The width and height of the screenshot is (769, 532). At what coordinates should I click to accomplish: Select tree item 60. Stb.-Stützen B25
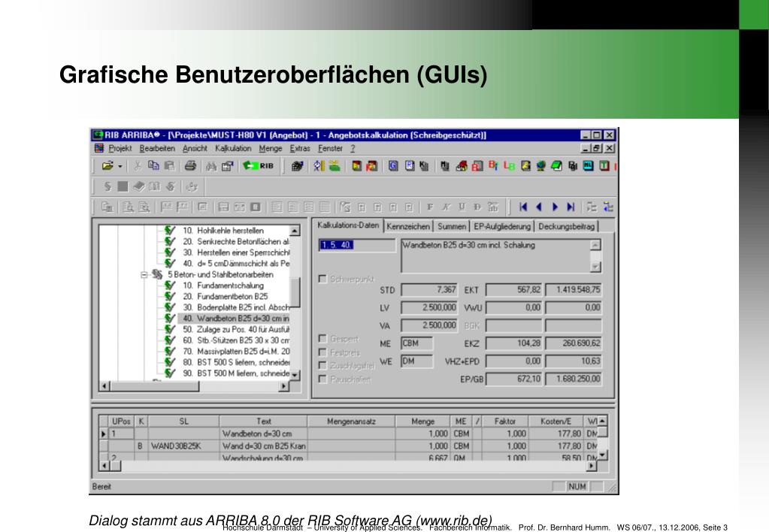point(236,340)
